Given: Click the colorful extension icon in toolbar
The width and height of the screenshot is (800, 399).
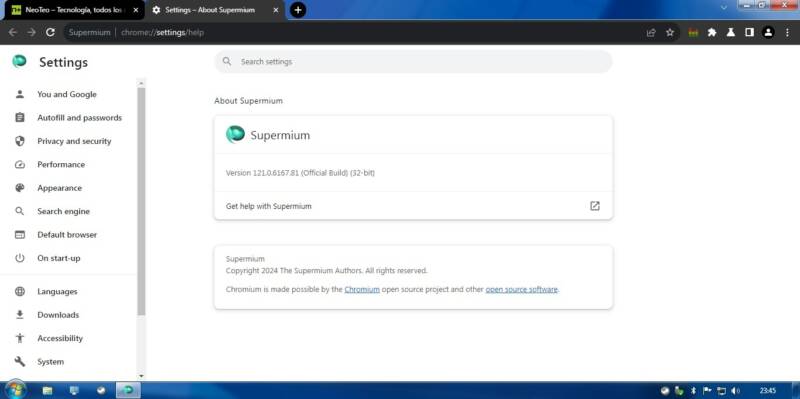Looking at the screenshot, I should [x=693, y=33].
